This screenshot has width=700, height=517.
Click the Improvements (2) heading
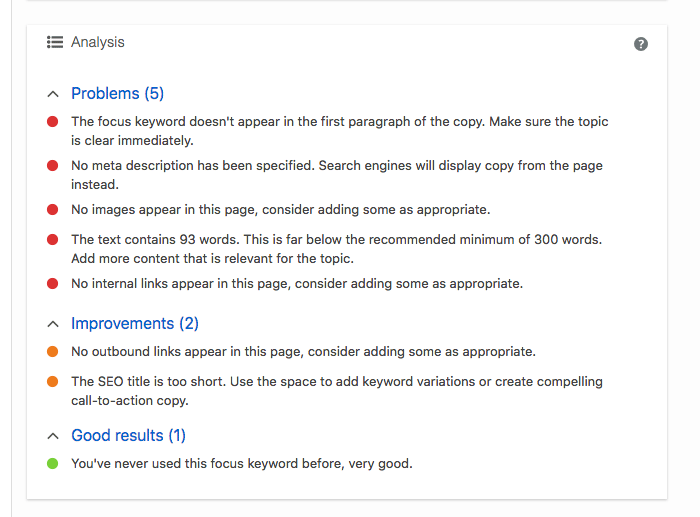(x=135, y=324)
